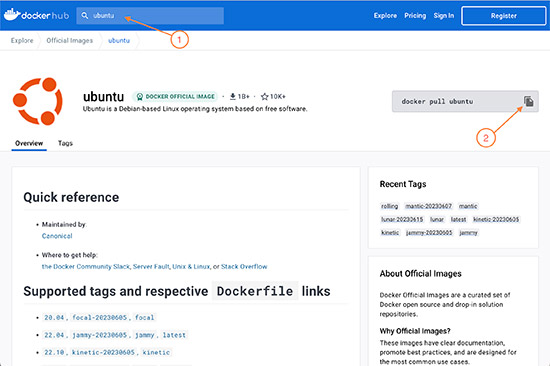Open the Canonical maintainer link
The width and height of the screenshot is (550, 366).
click(57, 236)
